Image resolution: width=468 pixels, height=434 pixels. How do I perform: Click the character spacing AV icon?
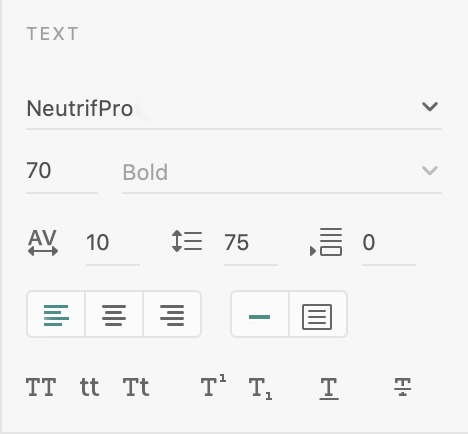pyautogui.click(x=43, y=243)
